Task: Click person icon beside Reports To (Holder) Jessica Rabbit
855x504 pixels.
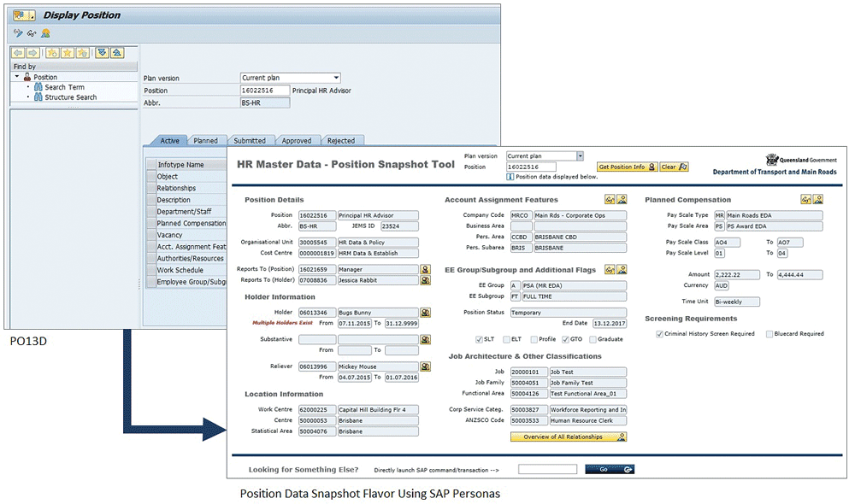Action: click(x=425, y=280)
